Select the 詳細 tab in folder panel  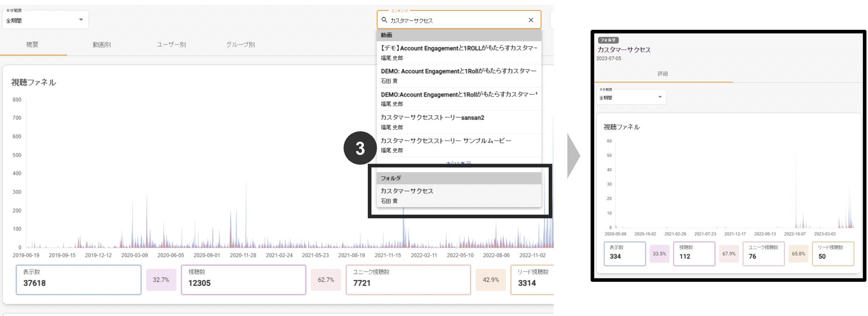(x=663, y=74)
